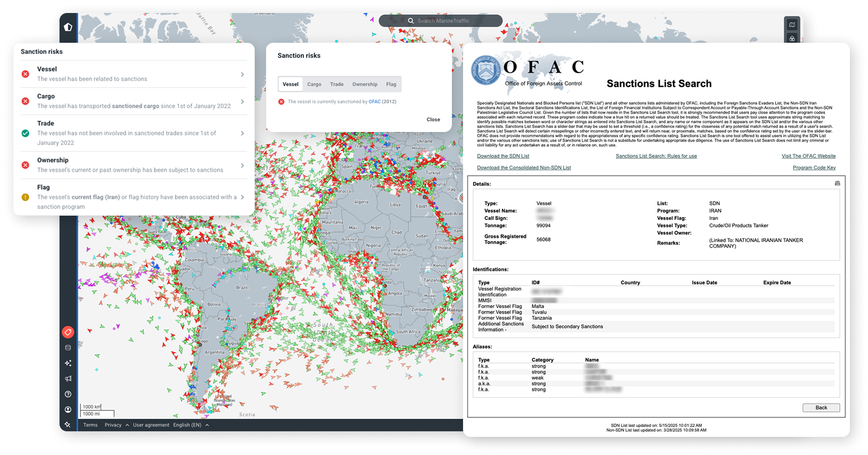Click the pin icon at the sidebar bottom
The width and height of the screenshot is (868, 455).
(x=68, y=424)
